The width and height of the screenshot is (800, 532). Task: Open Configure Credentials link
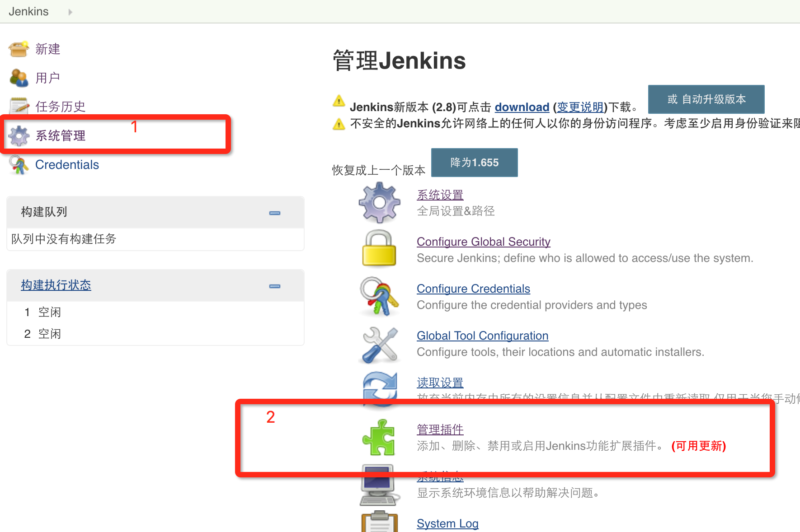click(x=473, y=289)
